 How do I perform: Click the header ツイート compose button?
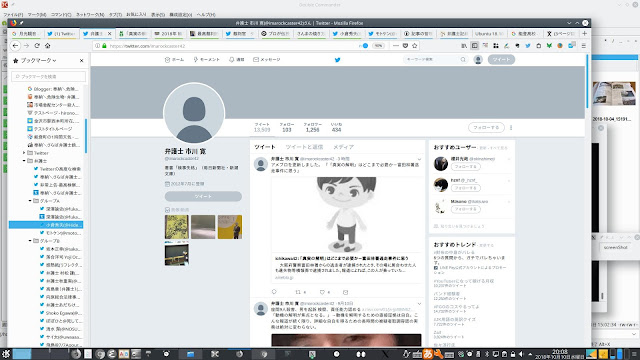(501, 60)
